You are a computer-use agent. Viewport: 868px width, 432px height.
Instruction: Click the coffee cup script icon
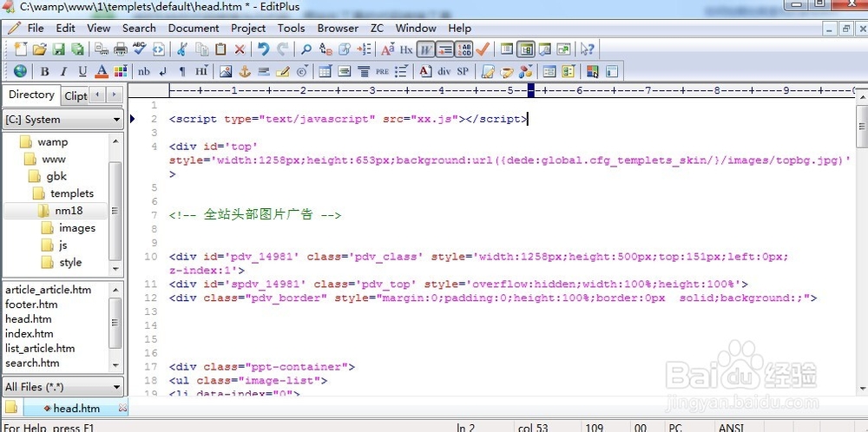[507, 71]
